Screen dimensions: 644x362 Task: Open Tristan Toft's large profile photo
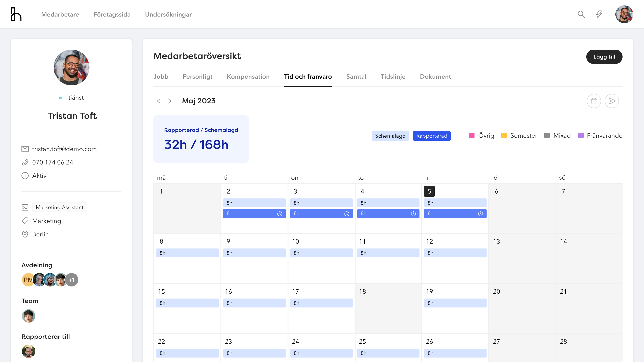72,67
